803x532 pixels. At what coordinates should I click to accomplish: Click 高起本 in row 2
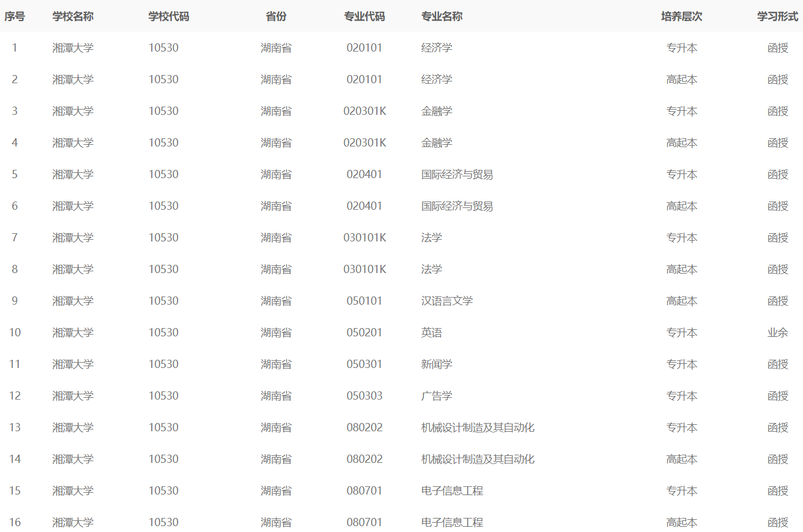tap(682, 80)
